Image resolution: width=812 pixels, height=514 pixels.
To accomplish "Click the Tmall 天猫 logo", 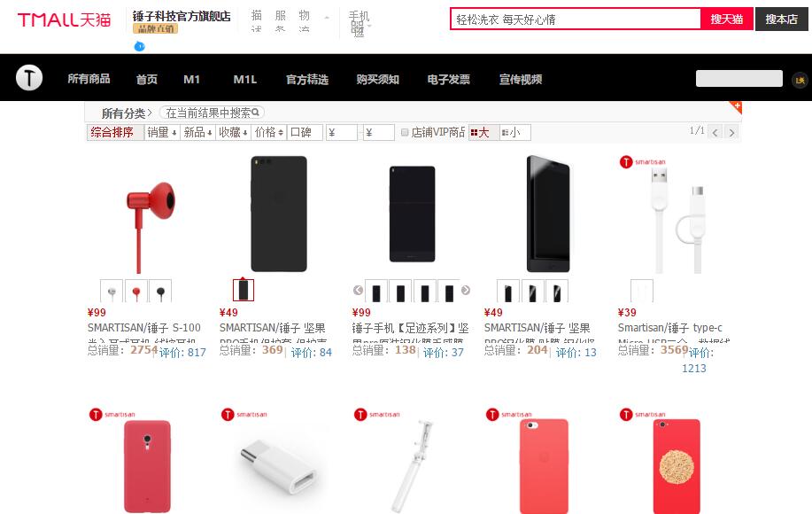I will pos(65,19).
